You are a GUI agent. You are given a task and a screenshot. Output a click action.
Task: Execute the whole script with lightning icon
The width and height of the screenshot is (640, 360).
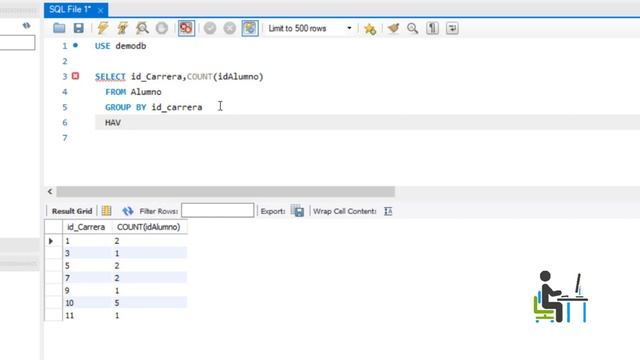pyautogui.click(x=103, y=28)
